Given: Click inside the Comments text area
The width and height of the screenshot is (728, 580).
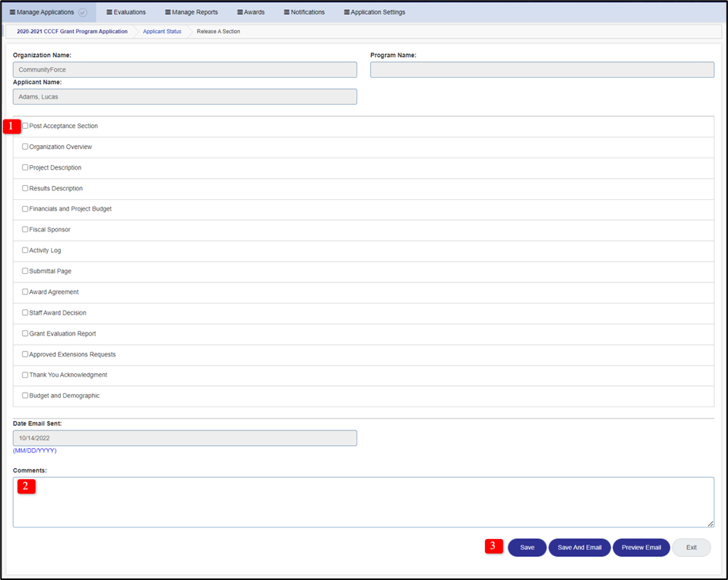Looking at the screenshot, I should (362, 501).
